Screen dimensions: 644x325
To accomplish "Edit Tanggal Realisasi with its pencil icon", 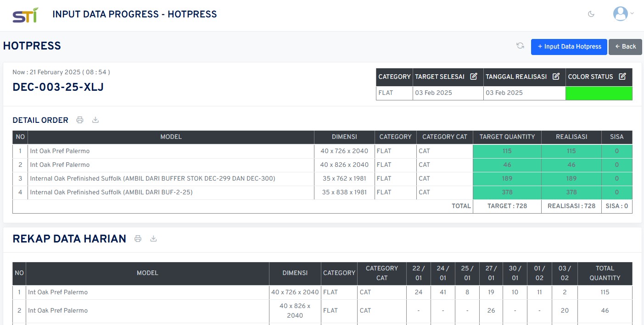I will point(556,77).
